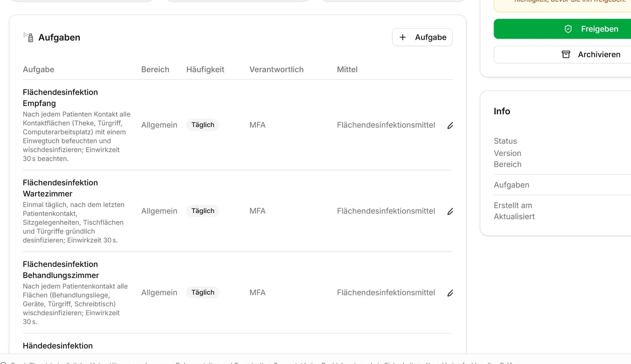Image resolution: width=631 pixels, height=364 pixels.
Task: Select Allgemein in the Wartezimmer row
Action: [159, 211]
